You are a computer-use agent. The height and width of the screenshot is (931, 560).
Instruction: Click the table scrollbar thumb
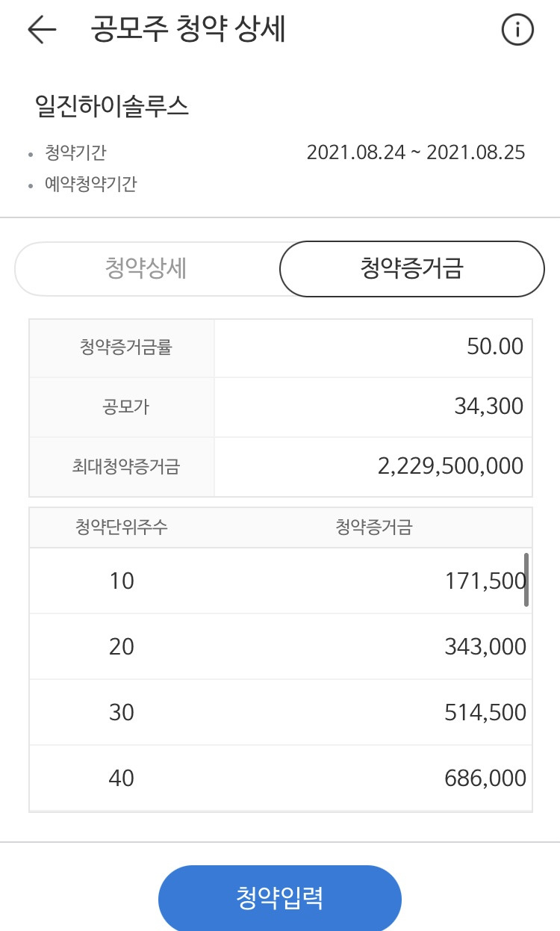coord(527,579)
